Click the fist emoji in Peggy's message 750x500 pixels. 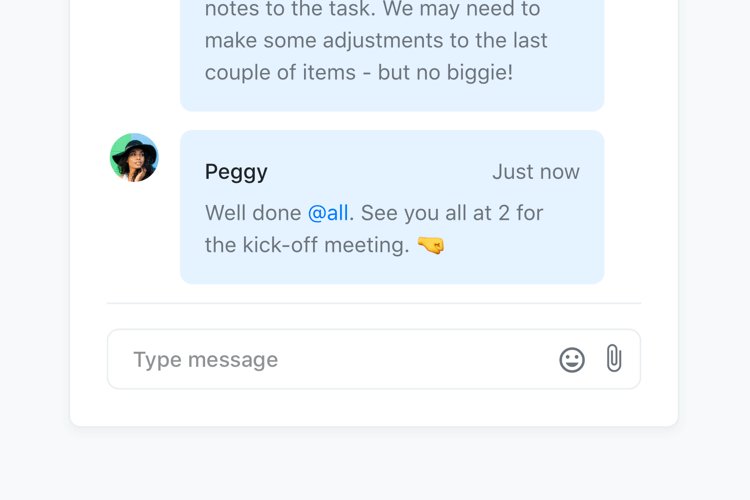[431, 245]
